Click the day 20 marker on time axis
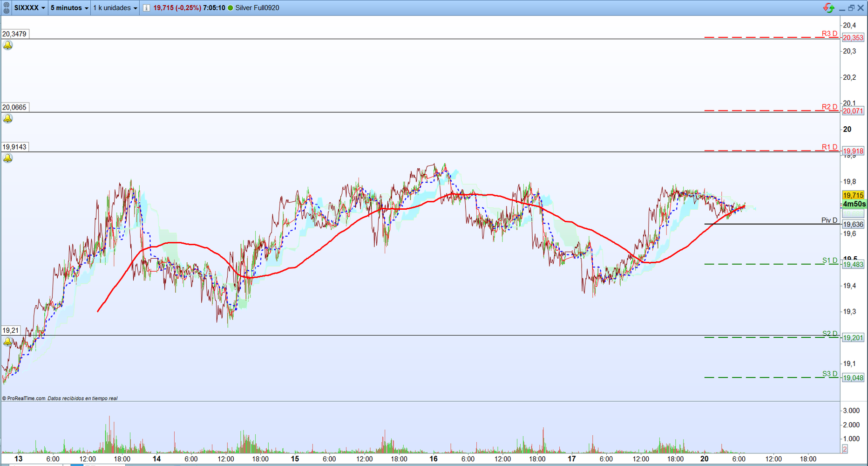Image resolution: width=868 pixels, height=466 pixels. pos(705,459)
